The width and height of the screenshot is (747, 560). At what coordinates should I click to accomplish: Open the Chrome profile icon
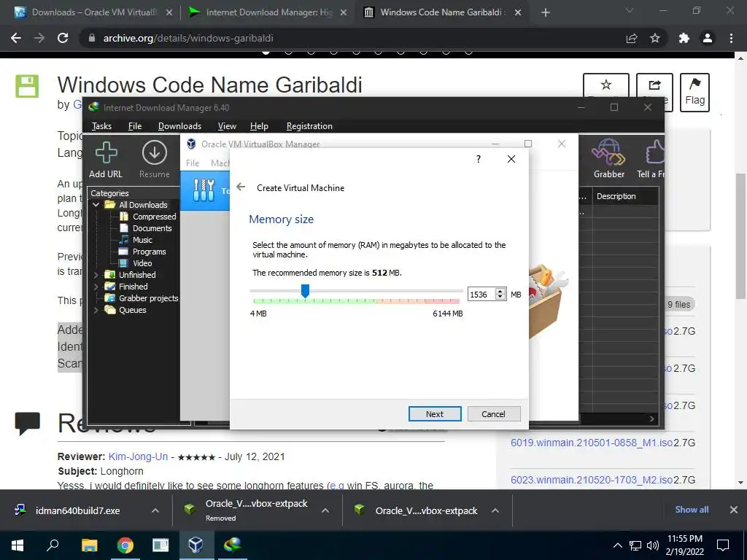tap(708, 38)
